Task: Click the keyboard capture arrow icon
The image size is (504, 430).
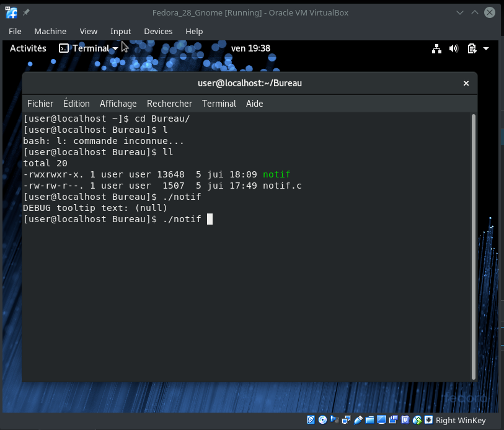Action: 428,419
